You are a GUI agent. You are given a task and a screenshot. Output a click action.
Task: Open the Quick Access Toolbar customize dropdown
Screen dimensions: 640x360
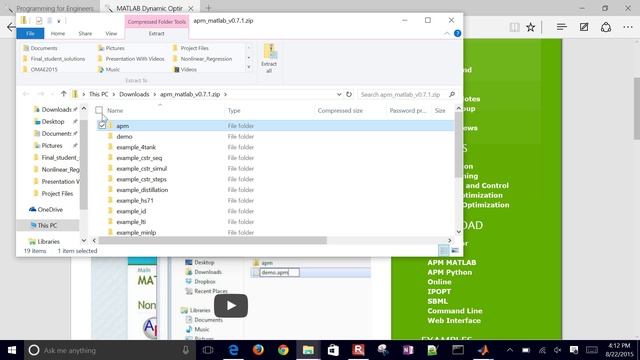(x=59, y=21)
